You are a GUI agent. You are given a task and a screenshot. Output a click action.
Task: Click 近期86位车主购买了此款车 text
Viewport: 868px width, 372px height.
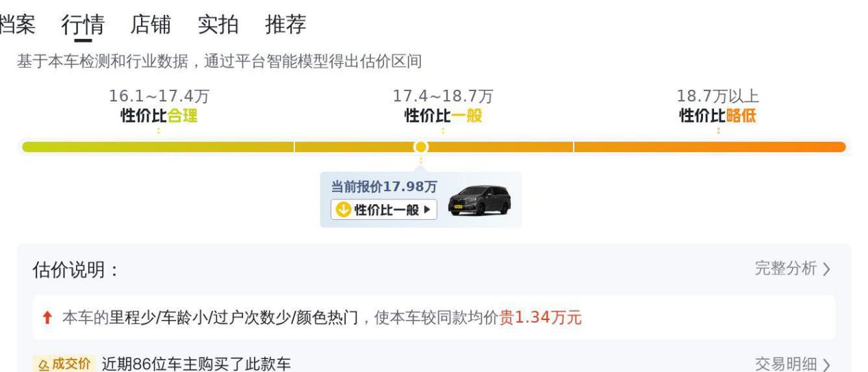coord(196,364)
